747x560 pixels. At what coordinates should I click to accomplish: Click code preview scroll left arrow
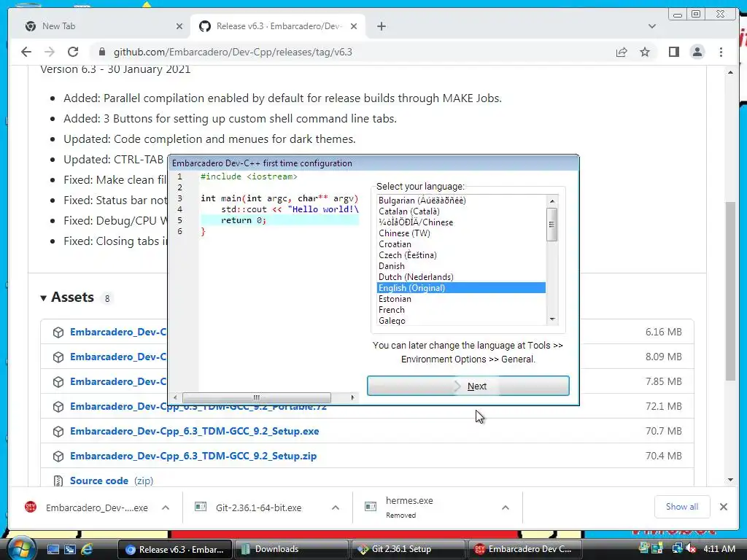tap(175, 397)
